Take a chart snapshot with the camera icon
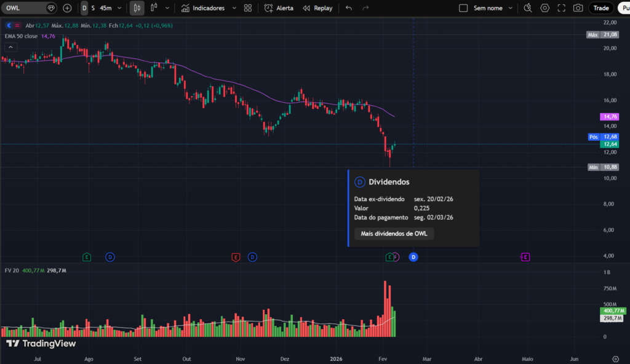 578,8
